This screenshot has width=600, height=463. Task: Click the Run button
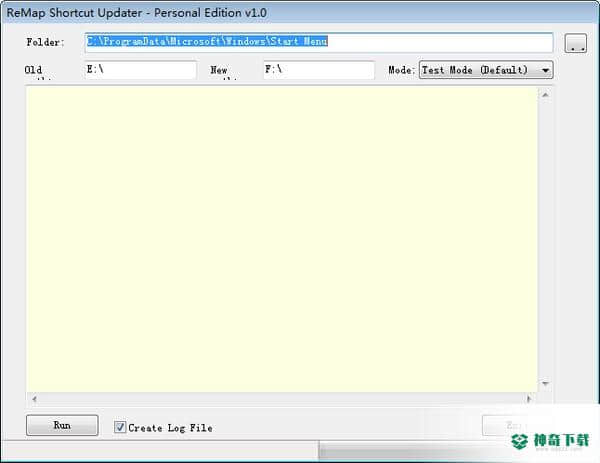tap(62, 425)
